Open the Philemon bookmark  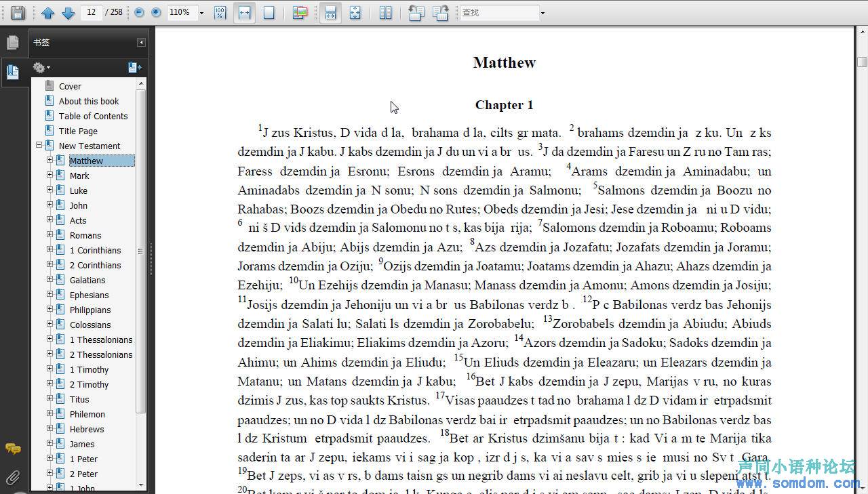(x=87, y=414)
